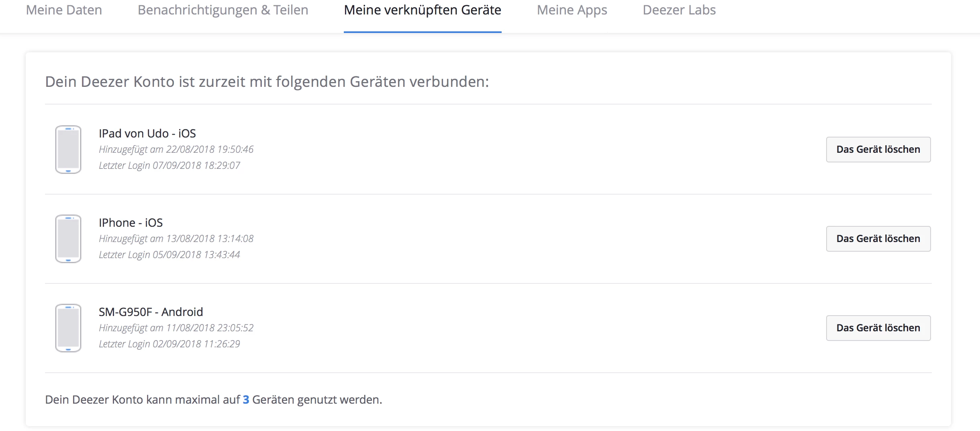Image resolution: width=980 pixels, height=431 pixels.
Task: Click Das Gerät löschen for IPhone
Action: 878,239
